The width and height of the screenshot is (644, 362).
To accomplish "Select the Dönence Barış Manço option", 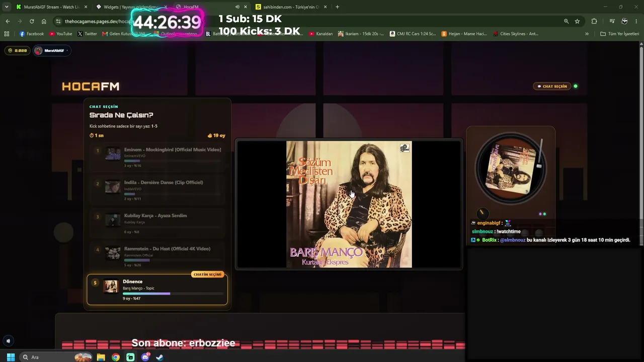I will click(x=157, y=290).
